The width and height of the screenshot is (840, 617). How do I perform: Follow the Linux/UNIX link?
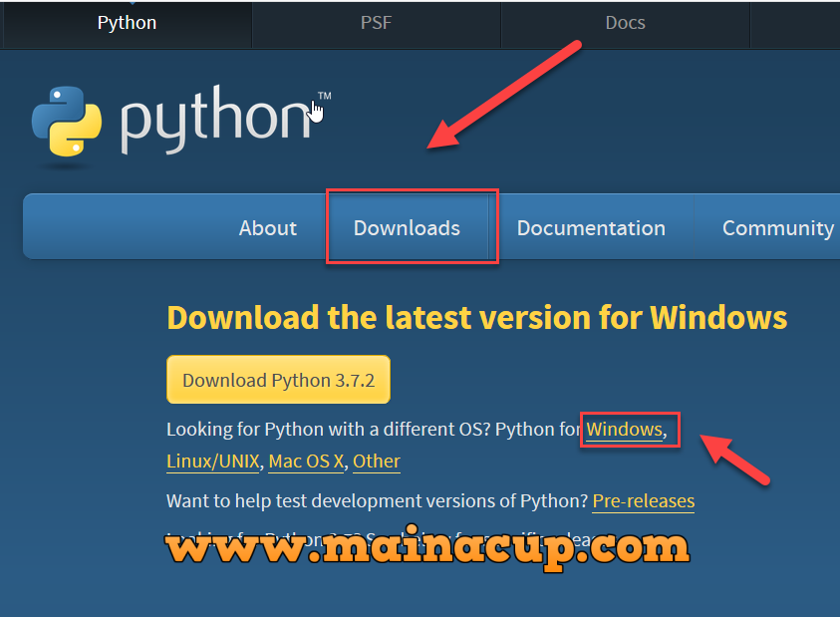212,462
